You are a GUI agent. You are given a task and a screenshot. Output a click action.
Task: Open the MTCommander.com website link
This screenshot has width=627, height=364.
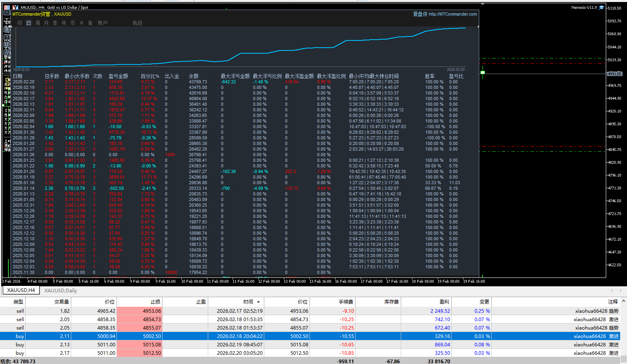452,14
